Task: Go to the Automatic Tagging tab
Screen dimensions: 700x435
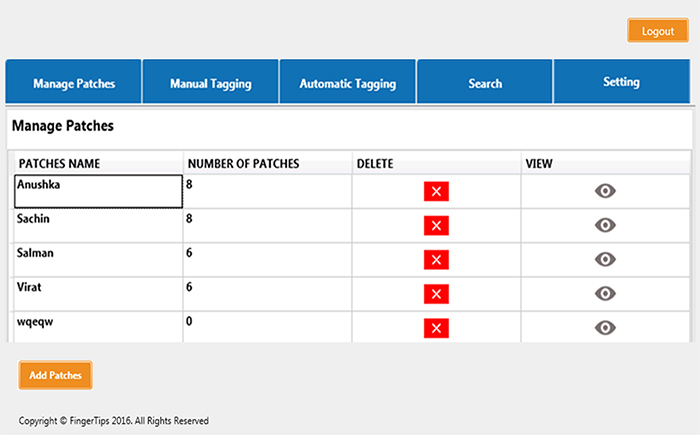Action: 348,83
